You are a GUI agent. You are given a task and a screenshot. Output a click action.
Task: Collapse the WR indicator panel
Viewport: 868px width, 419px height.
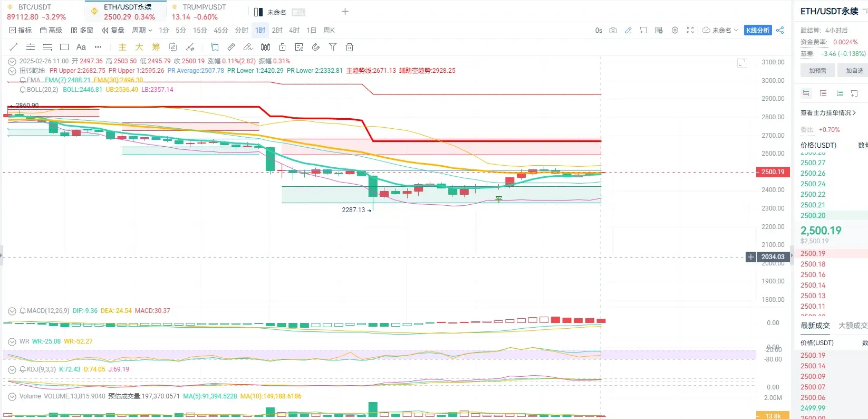[x=12, y=341]
